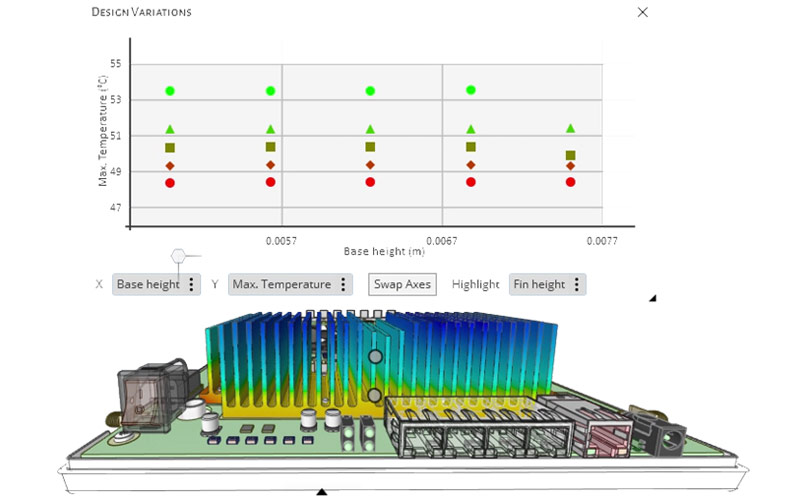Select the upper probe point on the heat sink
800x500 pixels.
coord(376,356)
